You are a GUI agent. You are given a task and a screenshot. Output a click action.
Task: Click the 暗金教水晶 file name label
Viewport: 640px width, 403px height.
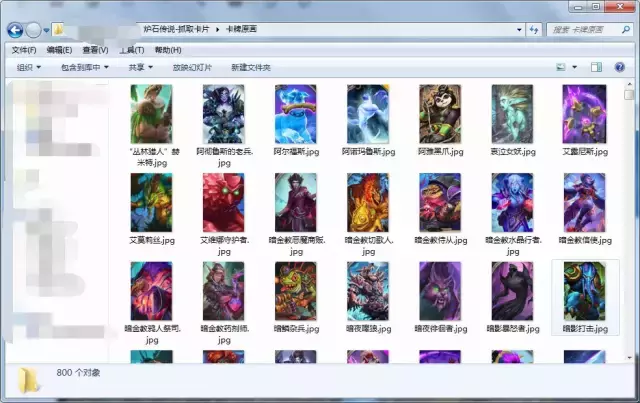(x=513, y=246)
